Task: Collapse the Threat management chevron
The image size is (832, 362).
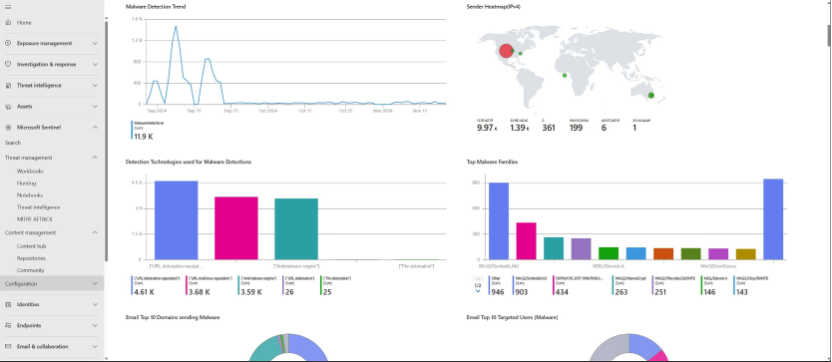Action: pos(95,158)
